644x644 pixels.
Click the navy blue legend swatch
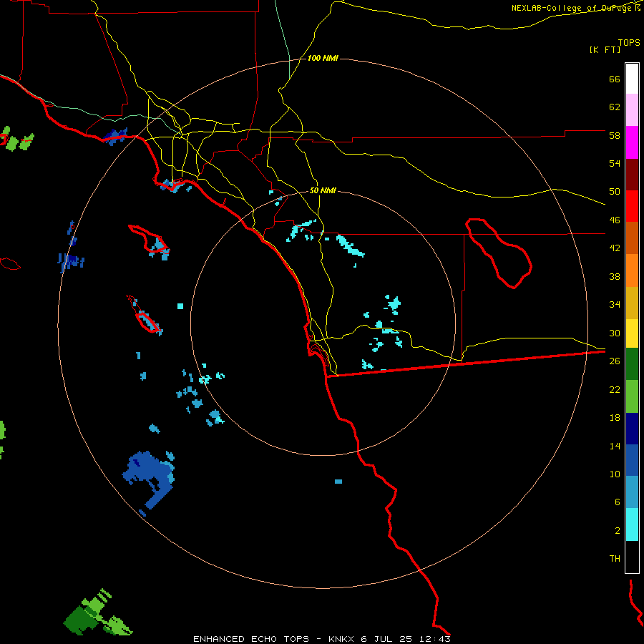click(632, 429)
